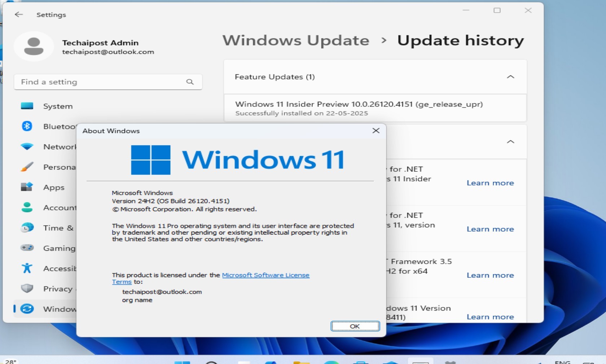Select Privacy sidebar label
The width and height of the screenshot is (606, 364).
tap(58, 289)
